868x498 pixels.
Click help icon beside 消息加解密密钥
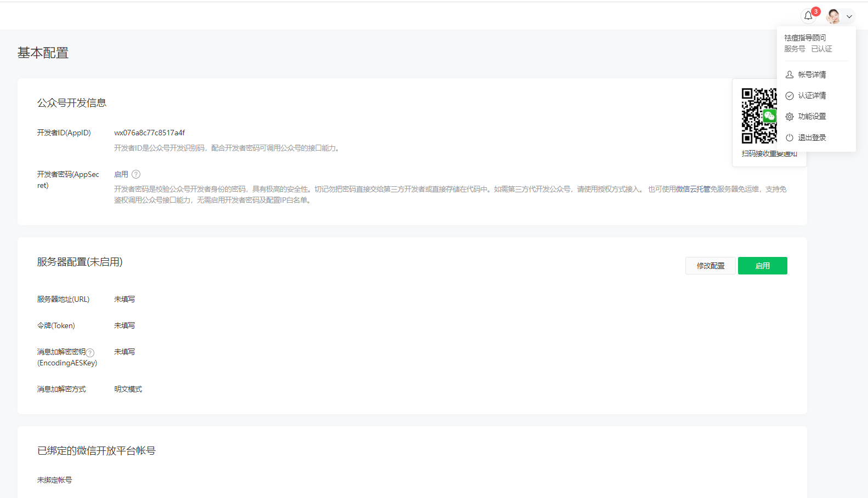(90, 353)
